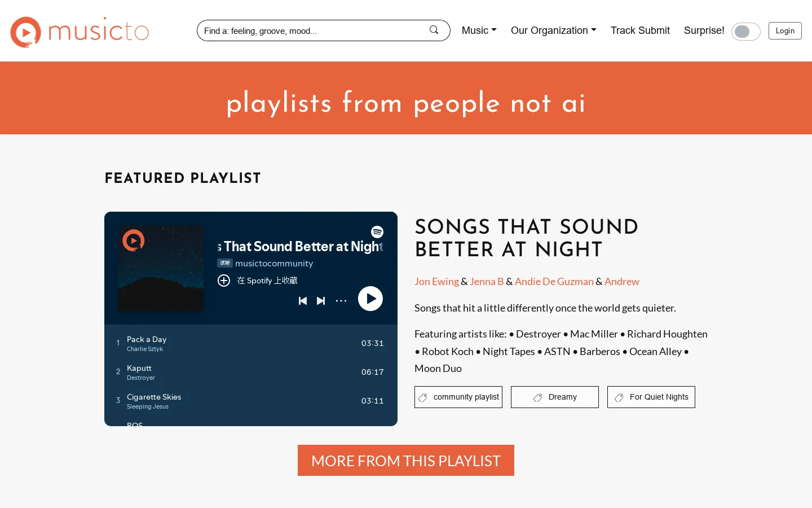Click the 03:31 duration of Pack a Day
The height and width of the screenshot is (508, 812).
coord(373,343)
